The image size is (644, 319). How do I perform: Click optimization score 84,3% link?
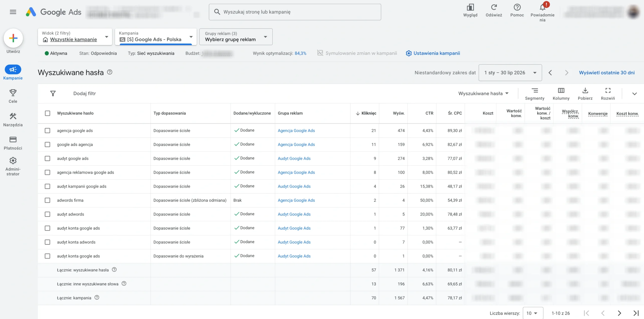click(x=300, y=53)
